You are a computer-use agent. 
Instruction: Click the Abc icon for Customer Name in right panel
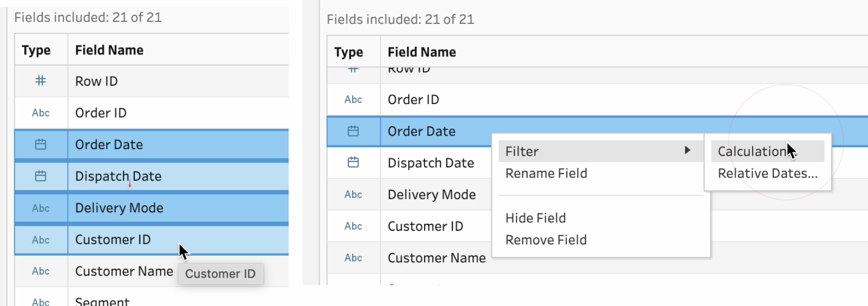pyautogui.click(x=353, y=258)
